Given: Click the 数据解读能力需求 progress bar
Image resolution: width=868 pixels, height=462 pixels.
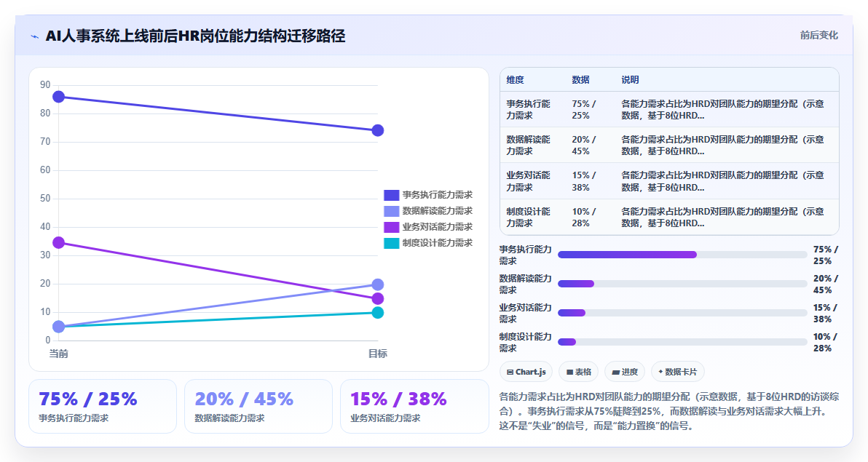Looking at the screenshot, I should coord(682,284).
